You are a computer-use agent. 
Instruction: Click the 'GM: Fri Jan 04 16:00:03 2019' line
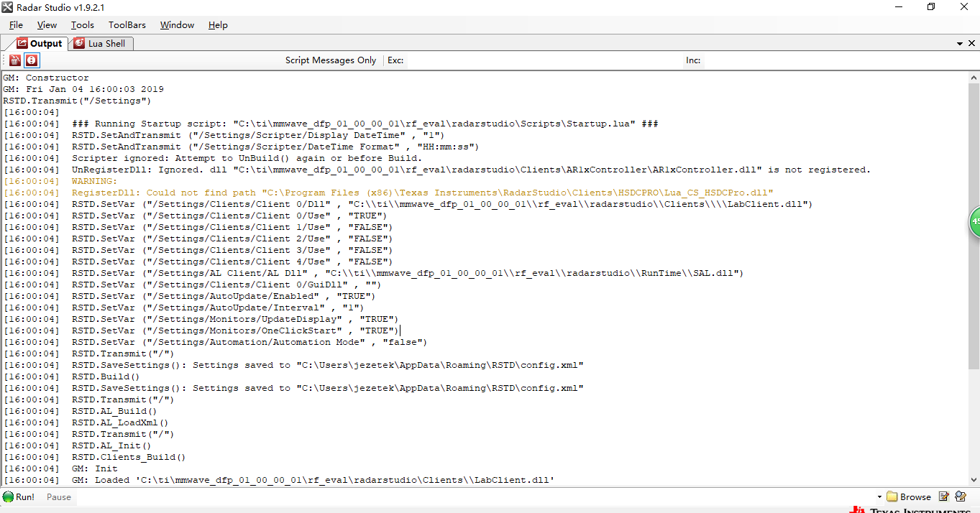83,89
